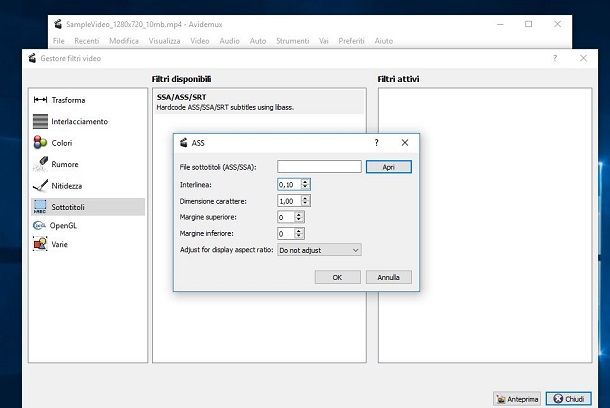This screenshot has width=610, height=408.
Task: Click the Anteprima button
Action: pyautogui.click(x=517, y=399)
